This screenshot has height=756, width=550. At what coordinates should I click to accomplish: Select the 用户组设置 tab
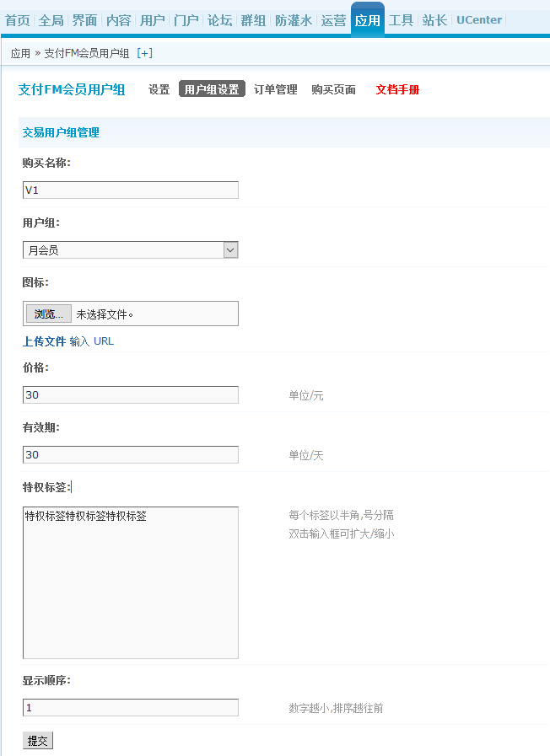click(x=212, y=89)
